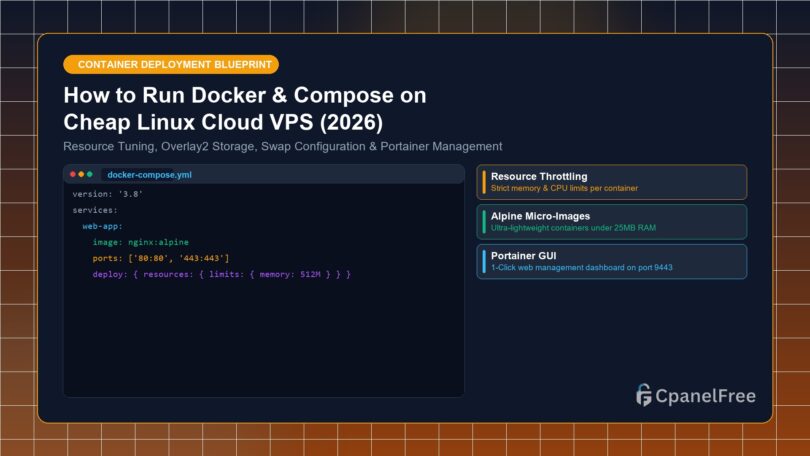This screenshot has height=456, width=810.
Task: Click the CpanelFree brand name
Action: point(705,396)
